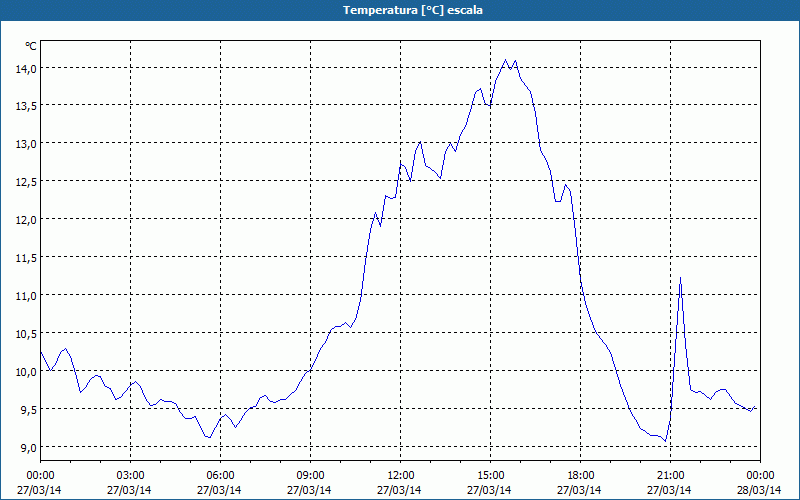Click the 21:00 time axis label
The image size is (800, 500).
[670, 476]
